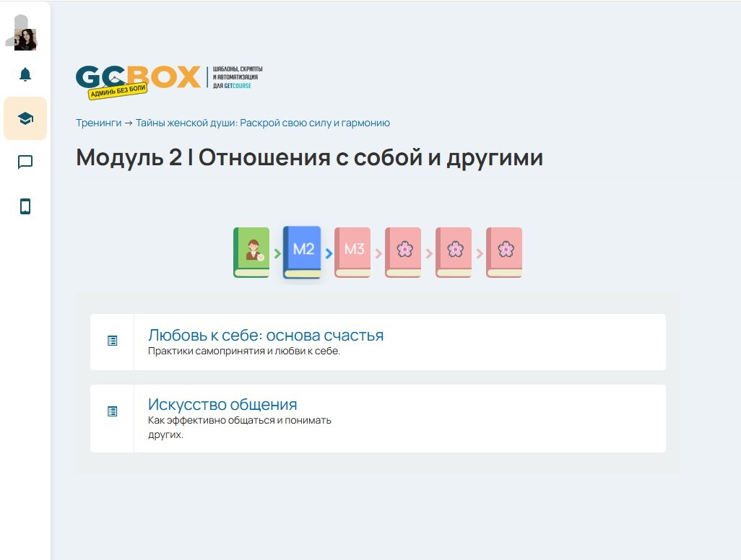Viewport: 741px width, 560px height.
Task: Click the first flower book after M3
Action: click(403, 253)
